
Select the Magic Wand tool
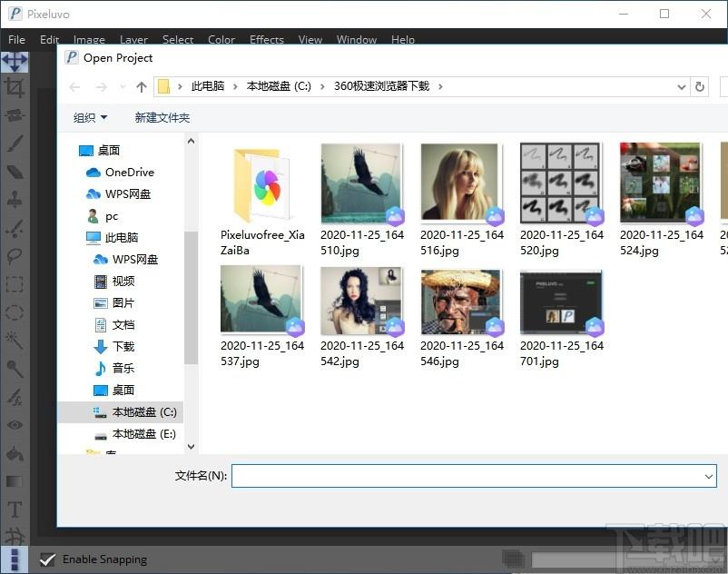coord(15,341)
